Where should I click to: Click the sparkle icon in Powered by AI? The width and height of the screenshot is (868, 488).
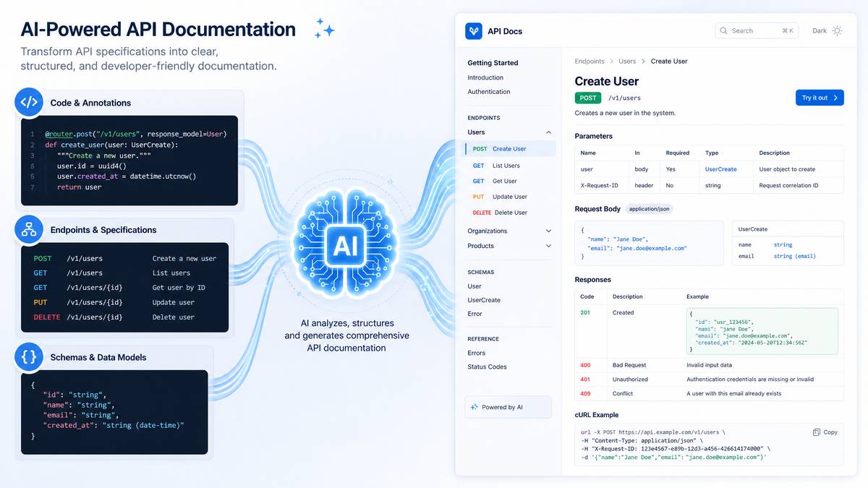(475, 407)
